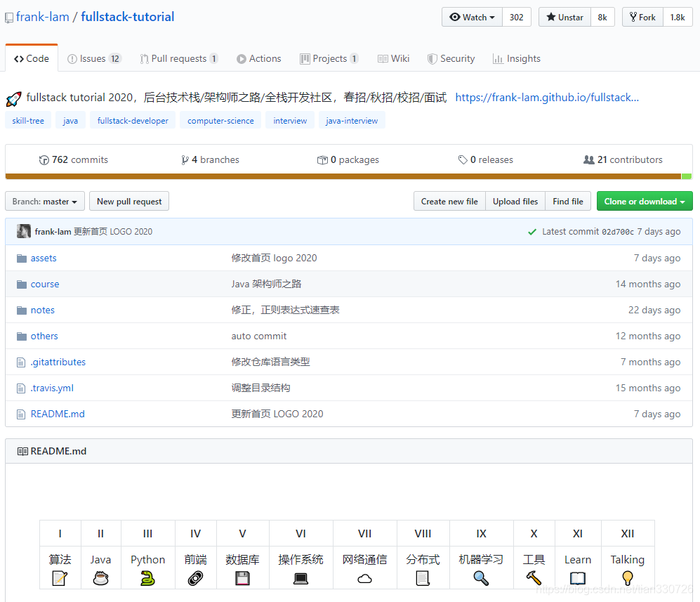
Task: Click the open book icon under Learn
Action: pyautogui.click(x=578, y=578)
